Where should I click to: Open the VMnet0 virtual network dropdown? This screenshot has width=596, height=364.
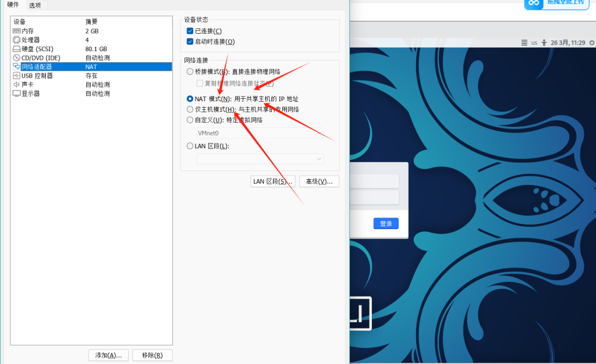click(259, 133)
